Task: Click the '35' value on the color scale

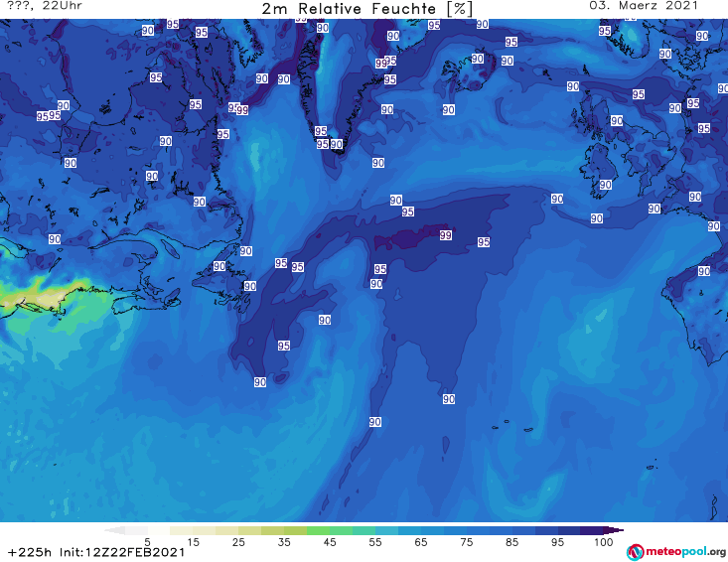Action: coord(284,542)
